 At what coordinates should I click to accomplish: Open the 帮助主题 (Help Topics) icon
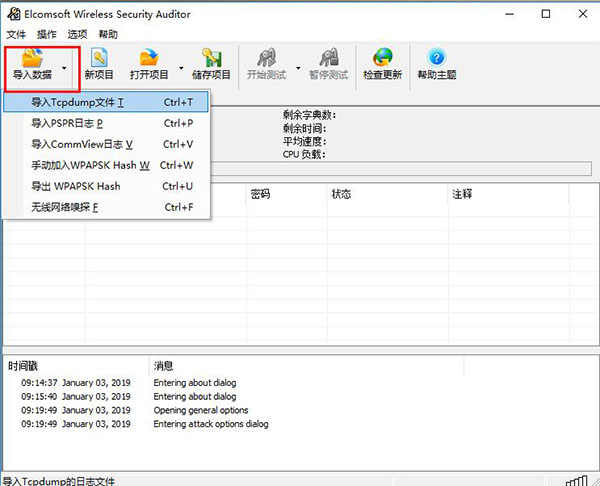tap(436, 63)
